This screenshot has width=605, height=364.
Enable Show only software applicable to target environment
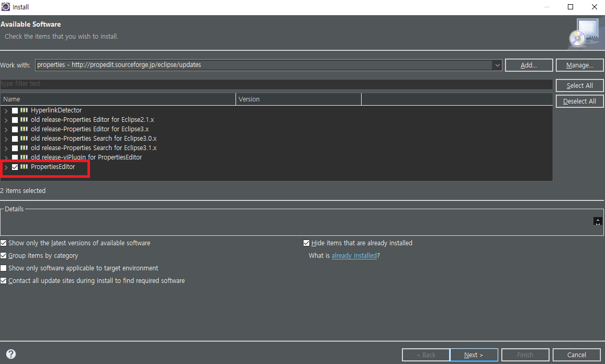coord(4,268)
